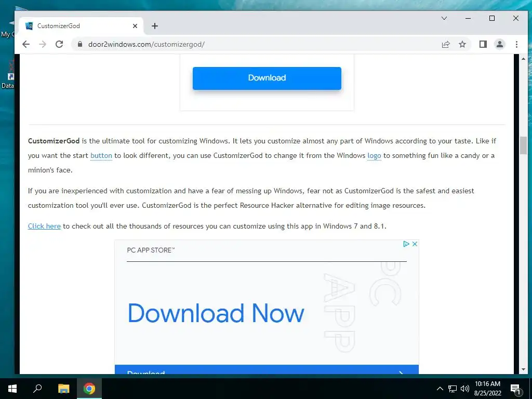Image resolution: width=532 pixels, height=399 pixels.
Task: Click the page scrollbar down arrow
Action: 523,369
